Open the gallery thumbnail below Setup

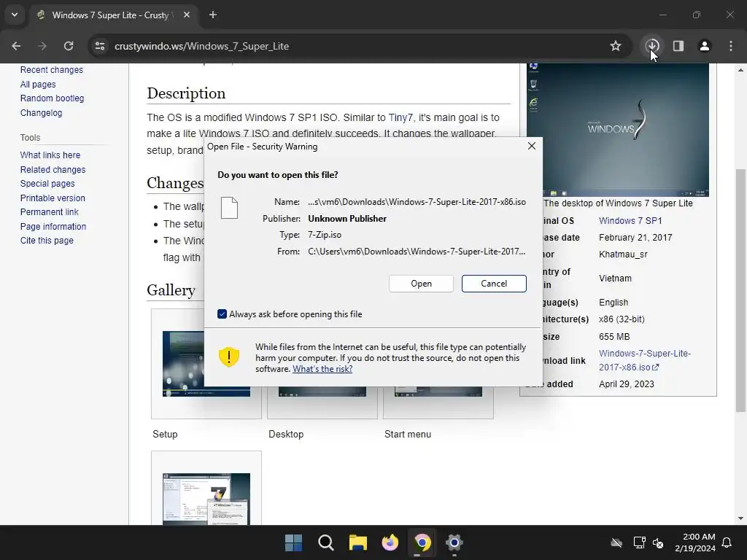206,499
